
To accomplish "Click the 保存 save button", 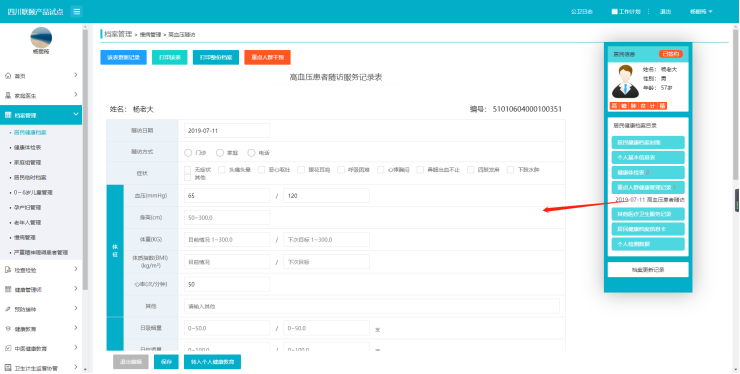I will [166, 362].
